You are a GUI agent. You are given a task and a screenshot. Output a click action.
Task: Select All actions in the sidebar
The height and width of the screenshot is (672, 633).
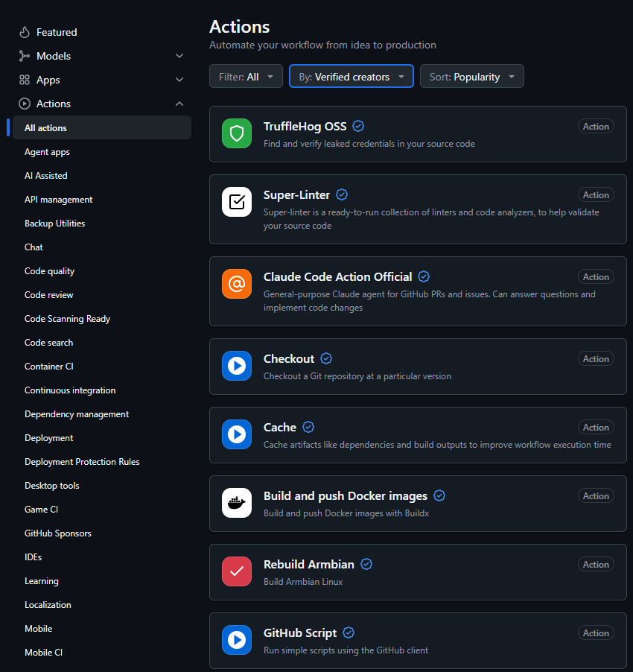pyautogui.click(x=102, y=127)
